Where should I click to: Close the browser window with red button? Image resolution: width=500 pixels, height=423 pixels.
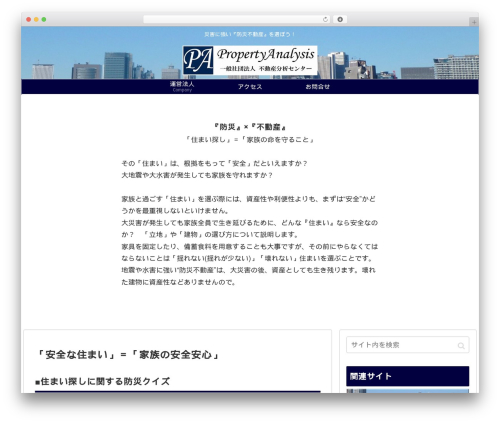(x=29, y=19)
